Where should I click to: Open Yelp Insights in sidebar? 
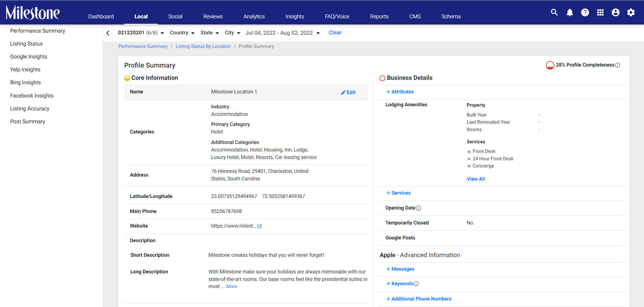25,70
